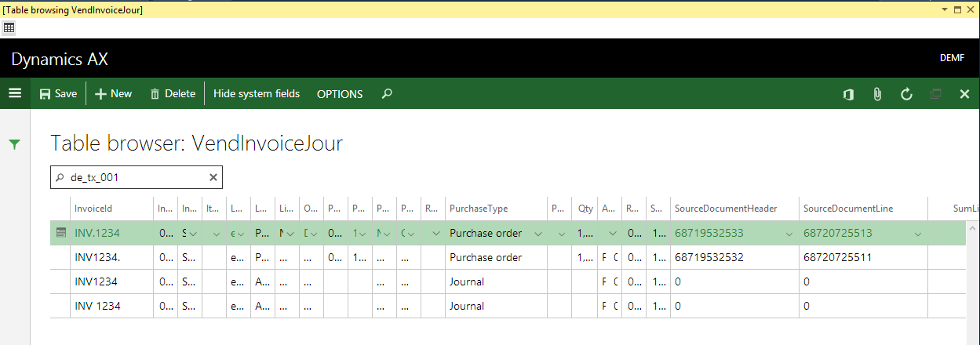
Task: Clear the de_tx_001 filter text
Action: [213, 177]
